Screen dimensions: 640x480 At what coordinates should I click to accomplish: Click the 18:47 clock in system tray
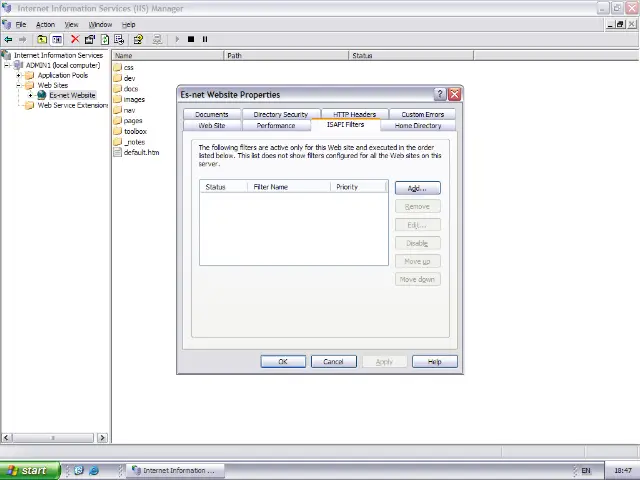[x=622, y=471]
